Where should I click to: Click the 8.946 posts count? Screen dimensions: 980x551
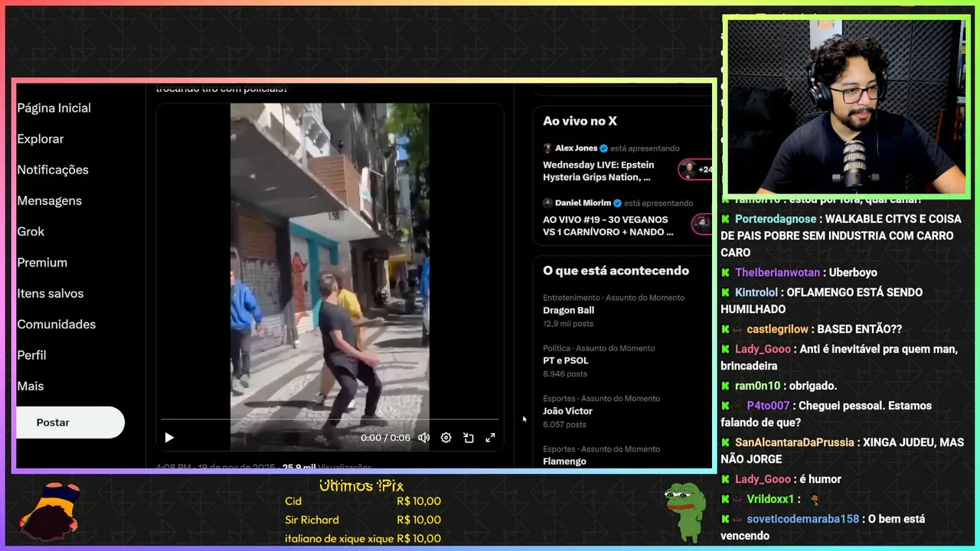[x=565, y=374]
